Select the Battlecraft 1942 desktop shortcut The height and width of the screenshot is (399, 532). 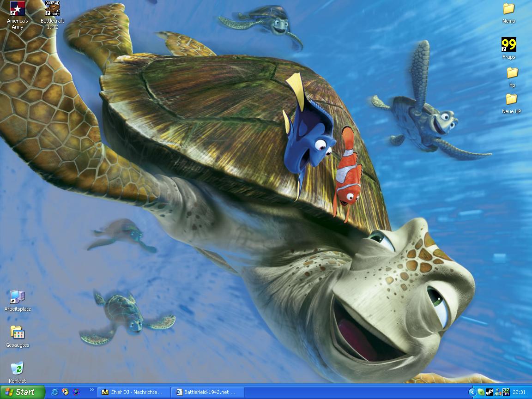[53, 15]
